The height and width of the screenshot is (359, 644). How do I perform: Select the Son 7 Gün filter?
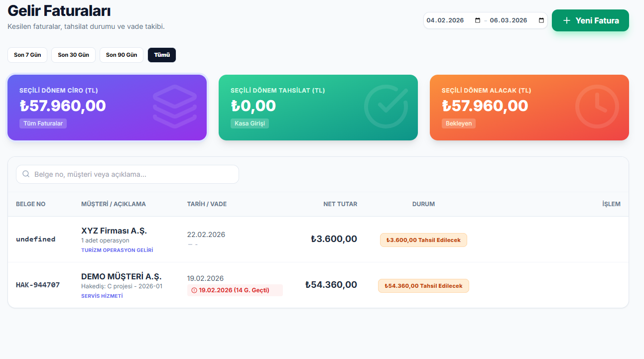point(27,55)
